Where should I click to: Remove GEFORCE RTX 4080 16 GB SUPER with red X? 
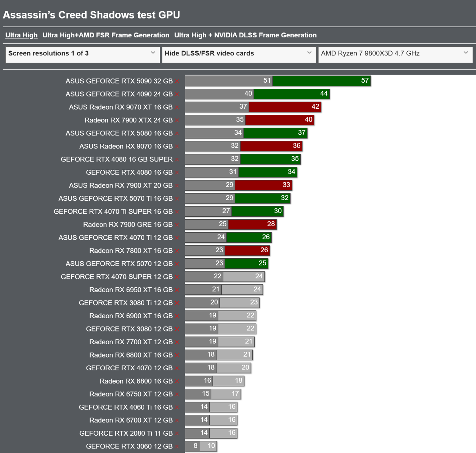(177, 160)
